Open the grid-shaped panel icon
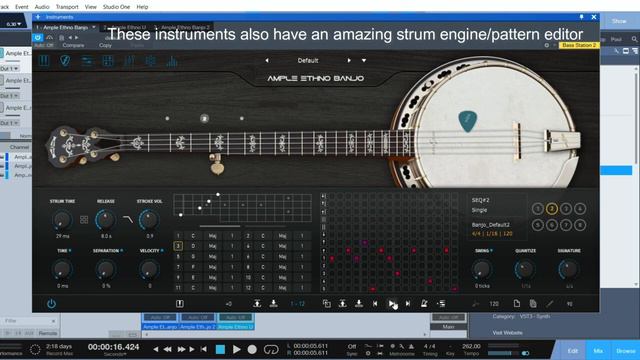This screenshot has width=640, height=360. [x=108, y=62]
